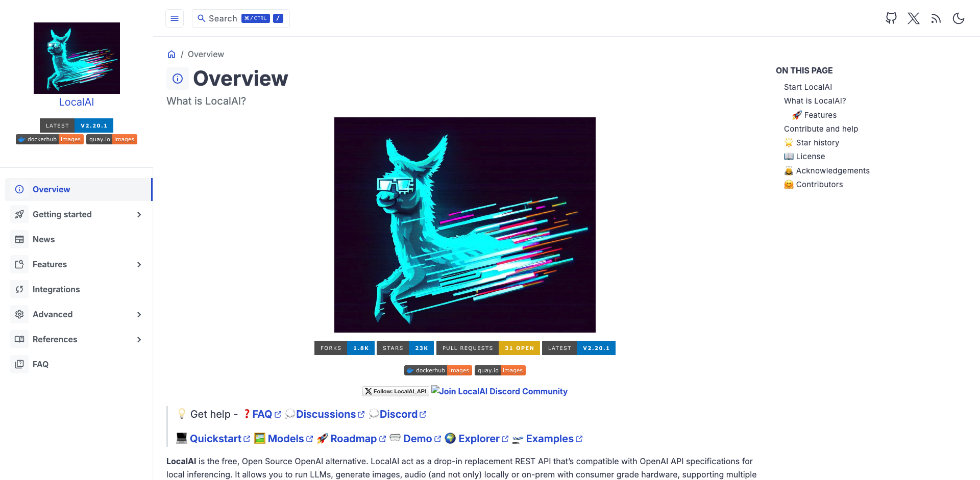The width and height of the screenshot is (980, 480).
Task: Open the Integrations sidebar icon
Action: tap(19, 289)
